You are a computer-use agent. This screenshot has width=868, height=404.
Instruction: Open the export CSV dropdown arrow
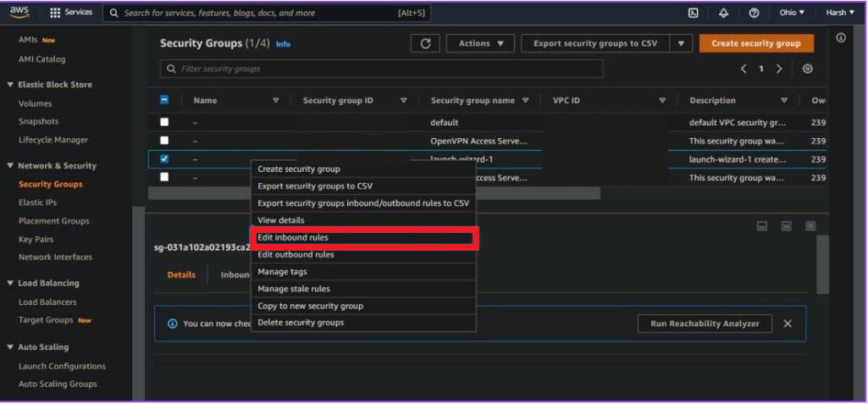tap(682, 44)
